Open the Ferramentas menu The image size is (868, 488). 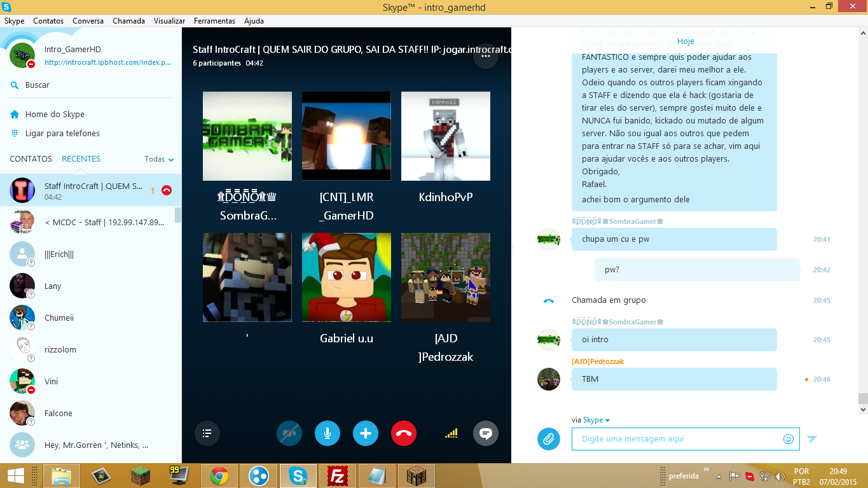[214, 21]
